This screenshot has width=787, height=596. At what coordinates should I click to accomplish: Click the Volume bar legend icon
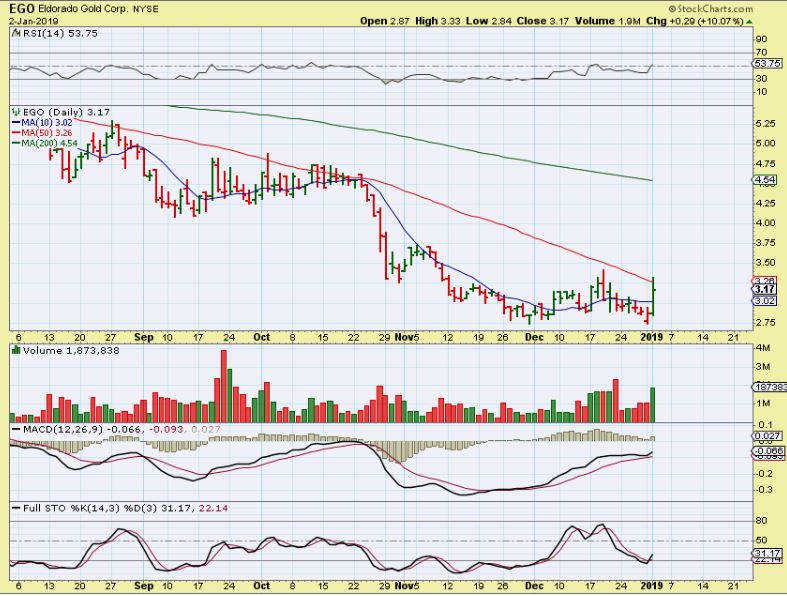point(17,350)
